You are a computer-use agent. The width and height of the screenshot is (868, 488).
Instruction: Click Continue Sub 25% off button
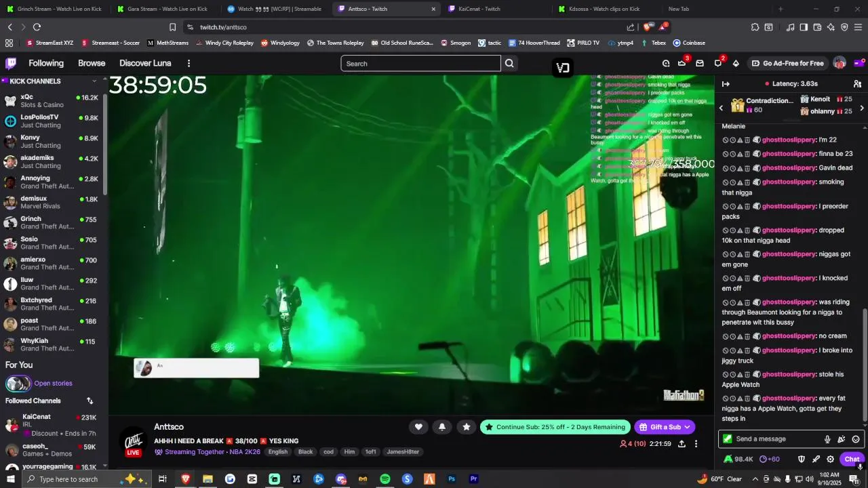click(555, 427)
